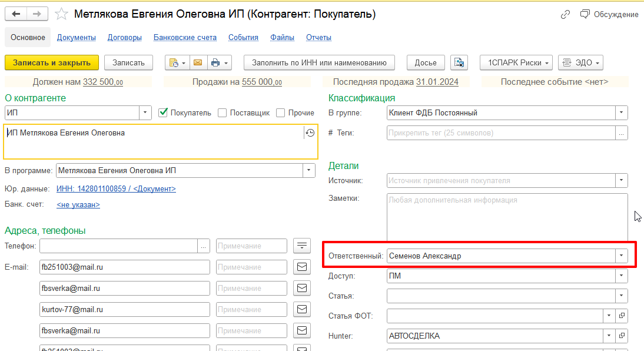The image size is (644, 351).
Task: Click the send email envelope toolbar icon
Action: 198,63
